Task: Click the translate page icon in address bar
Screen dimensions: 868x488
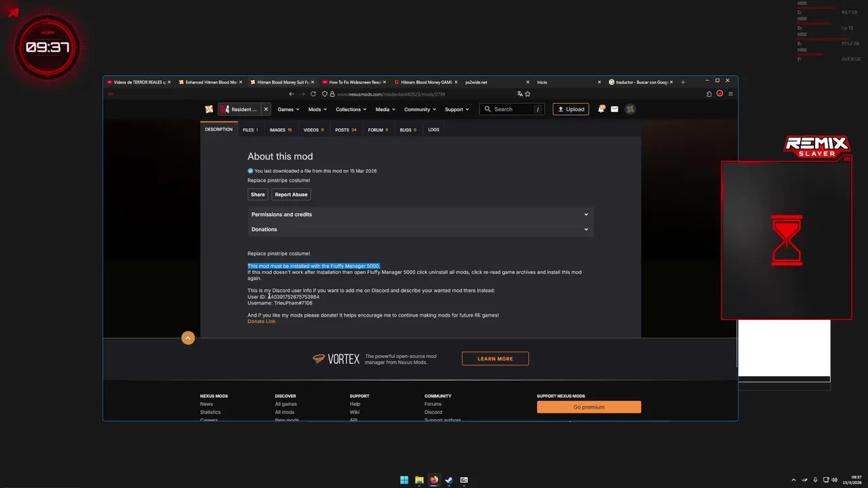Action: click(x=519, y=94)
